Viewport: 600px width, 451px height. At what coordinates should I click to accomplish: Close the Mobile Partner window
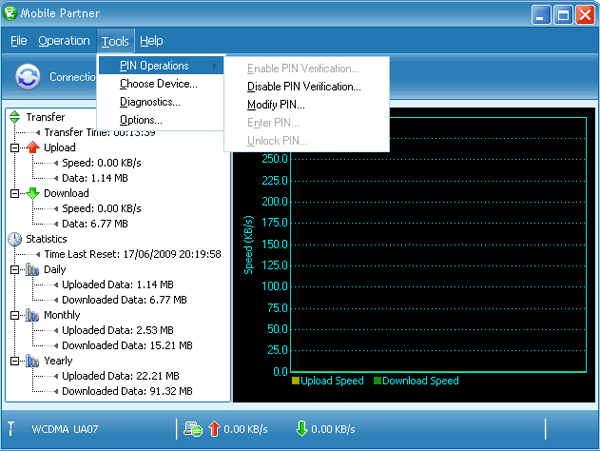click(585, 15)
